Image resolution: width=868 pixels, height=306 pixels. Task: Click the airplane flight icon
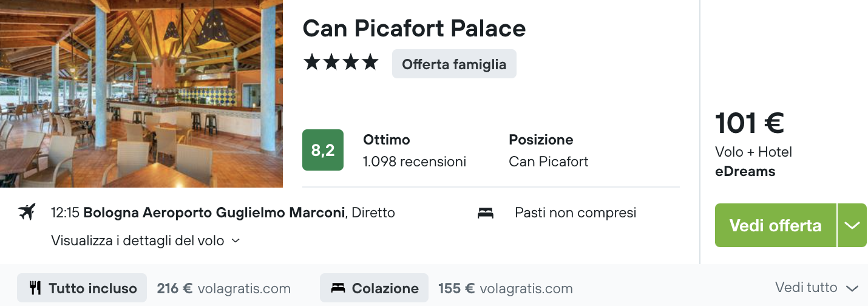tap(27, 212)
